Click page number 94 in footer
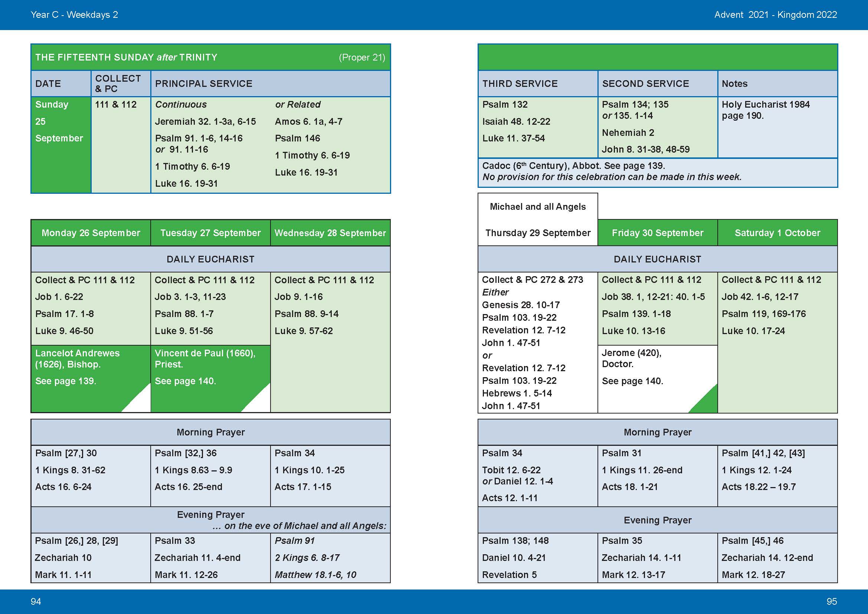This screenshot has height=614, width=868. (36, 601)
